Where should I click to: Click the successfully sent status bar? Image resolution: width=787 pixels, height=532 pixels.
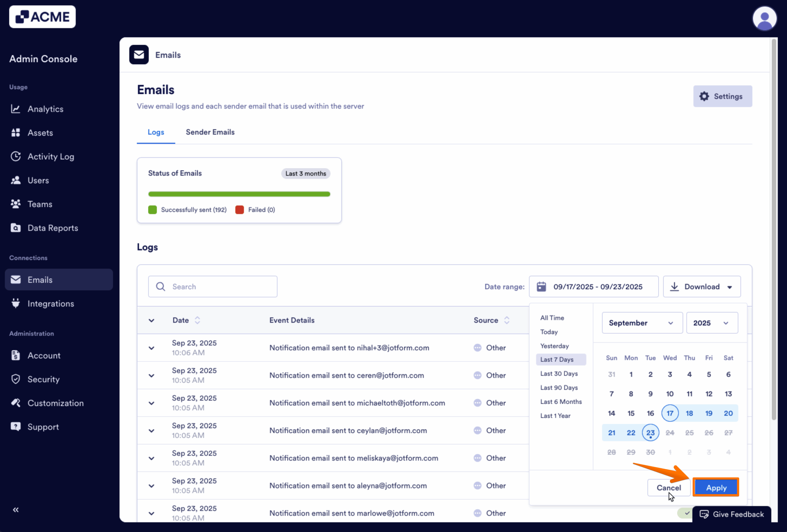point(239,194)
